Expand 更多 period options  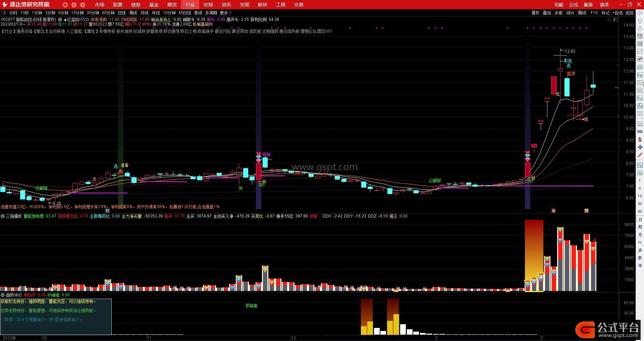(x=225, y=13)
